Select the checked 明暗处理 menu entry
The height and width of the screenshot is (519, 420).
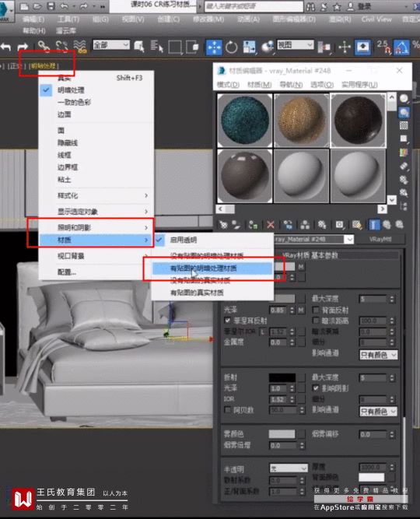click(96, 90)
